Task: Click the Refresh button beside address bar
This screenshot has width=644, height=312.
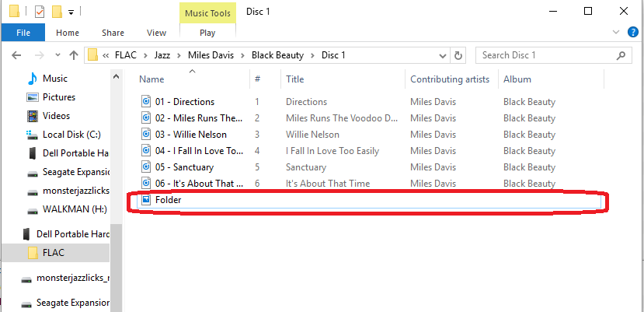Action: (x=458, y=55)
